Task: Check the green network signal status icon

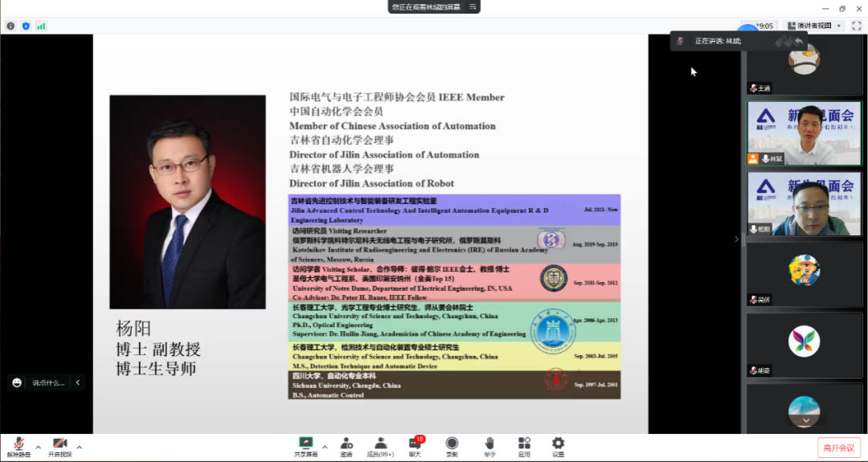Action: click(x=41, y=26)
